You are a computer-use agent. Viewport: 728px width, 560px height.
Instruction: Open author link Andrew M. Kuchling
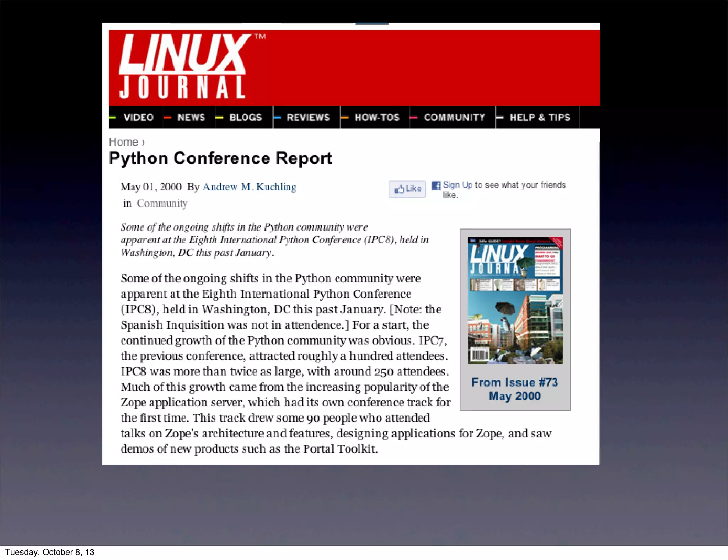[249, 187]
